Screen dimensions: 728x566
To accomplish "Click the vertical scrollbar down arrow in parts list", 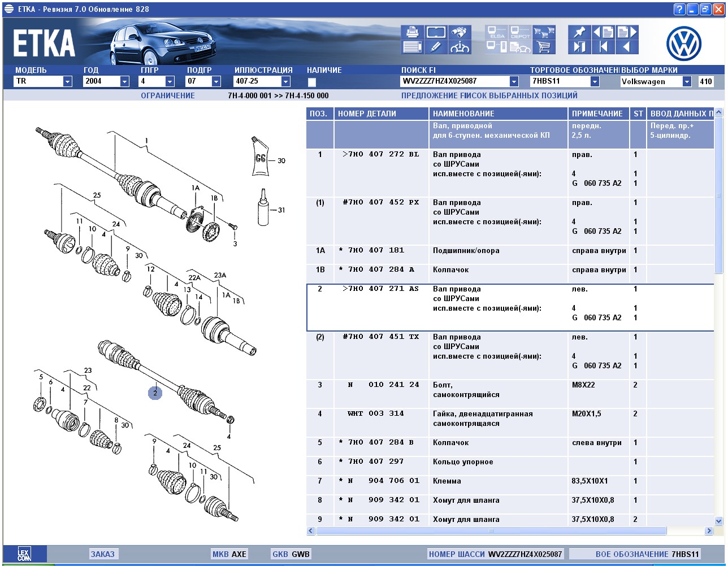I will pyautogui.click(x=718, y=521).
